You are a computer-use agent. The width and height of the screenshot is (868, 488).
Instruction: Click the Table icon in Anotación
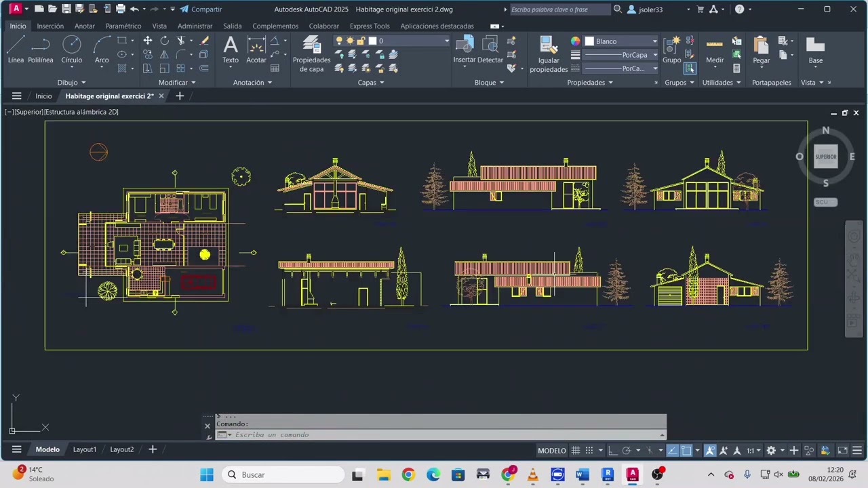click(275, 68)
